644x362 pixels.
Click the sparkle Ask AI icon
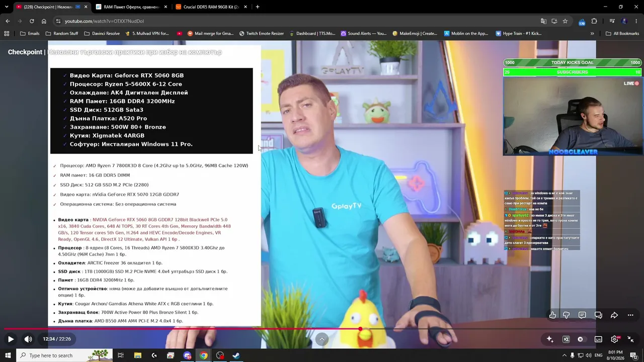(x=550, y=339)
